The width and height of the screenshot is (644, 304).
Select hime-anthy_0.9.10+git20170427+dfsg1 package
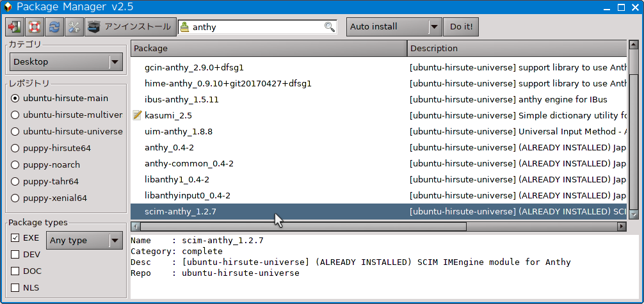(x=379, y=83)
